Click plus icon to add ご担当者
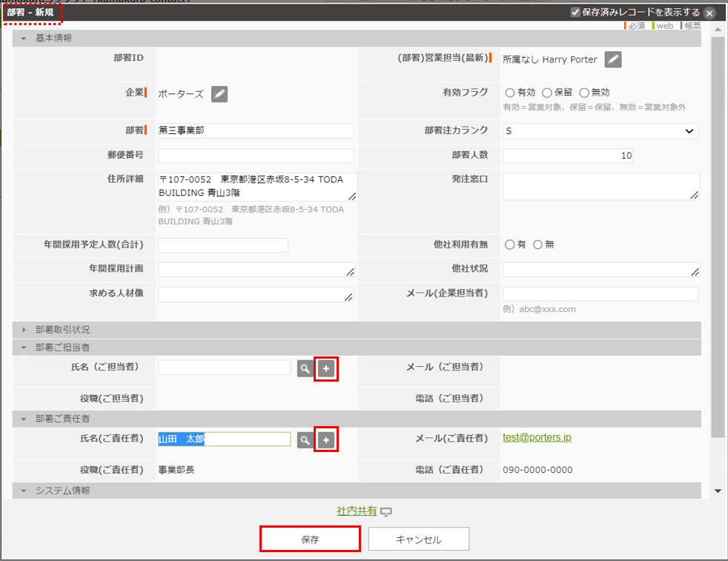 point(326,368)
